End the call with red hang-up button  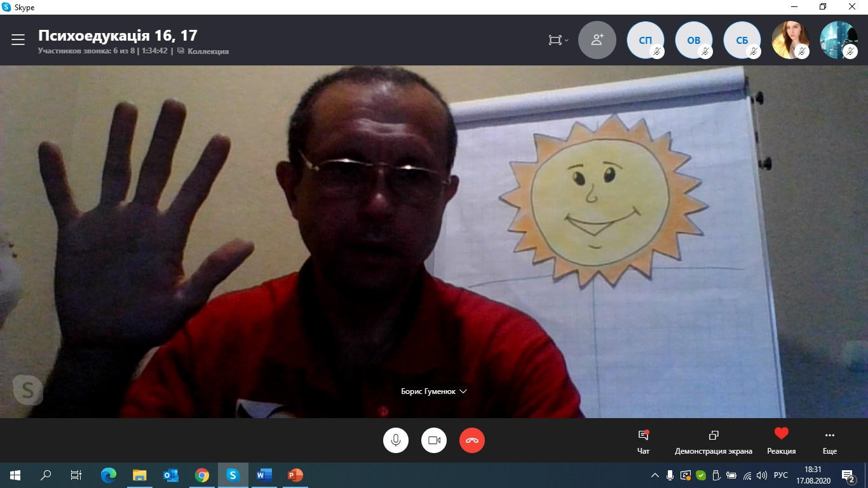coord(472,440)
